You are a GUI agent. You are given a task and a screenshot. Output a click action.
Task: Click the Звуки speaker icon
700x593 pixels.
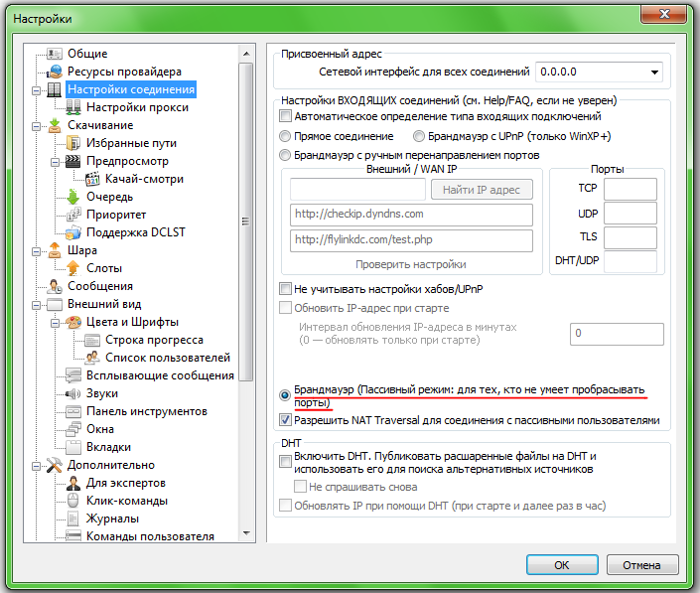[x=72, y=393]
